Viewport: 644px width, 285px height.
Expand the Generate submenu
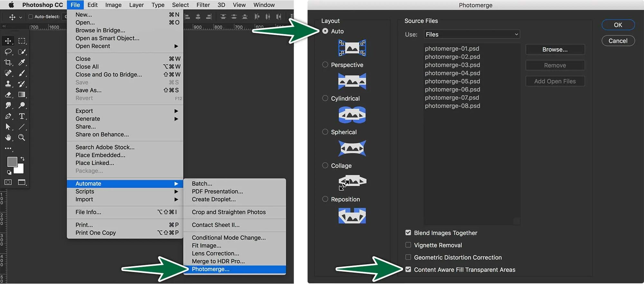pos(125,119)
